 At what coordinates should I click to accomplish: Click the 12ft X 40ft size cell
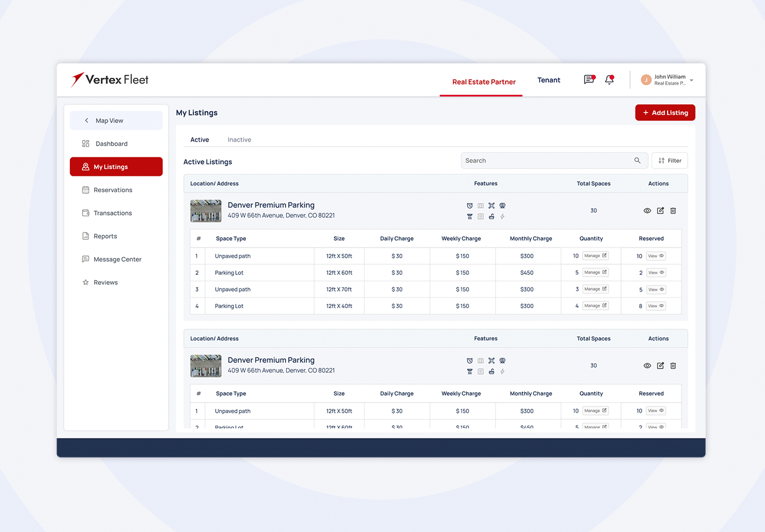click(339, 306)
